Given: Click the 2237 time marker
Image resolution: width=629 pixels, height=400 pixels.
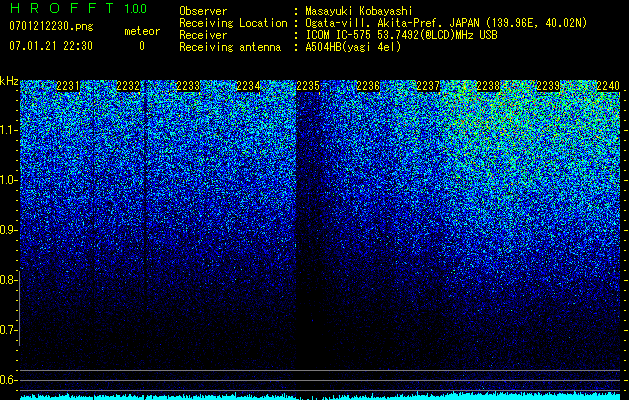Looking at the screenshot, I should (428, 86).
